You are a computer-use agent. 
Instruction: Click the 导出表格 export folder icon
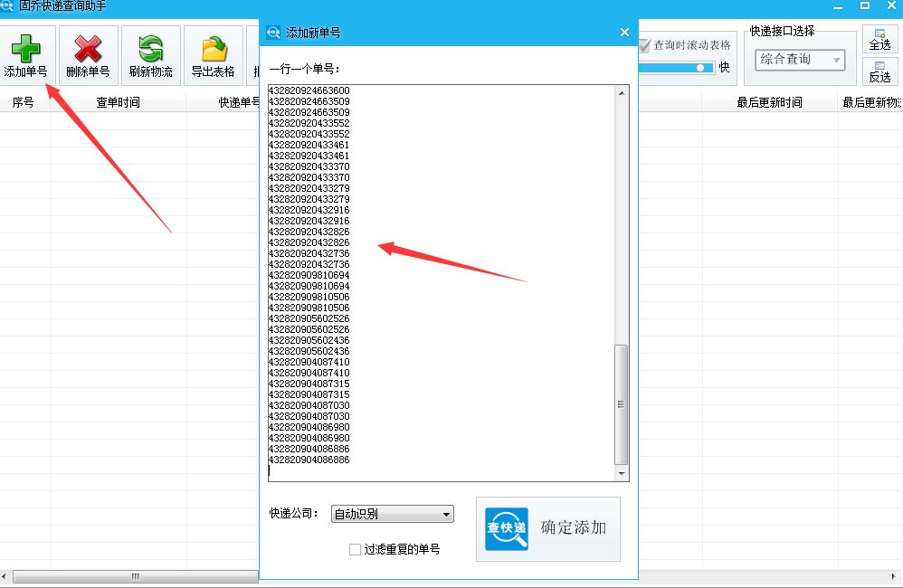point(213,48)
